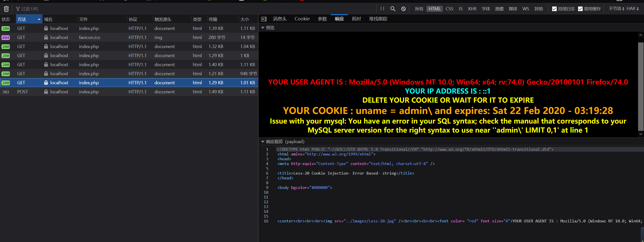The height and width of the screenshot is (242, 644).
Task: Open the 不节流 throttling dropdown
Action: click(x=616, y=9)
